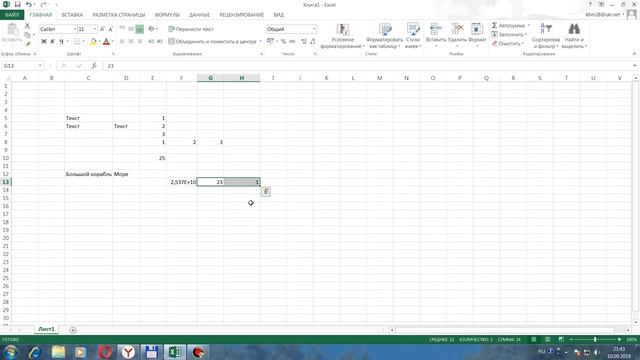Screen dimensions: 640x360
Task: Toggle bold Ж formatting
Action: [44, 41]
